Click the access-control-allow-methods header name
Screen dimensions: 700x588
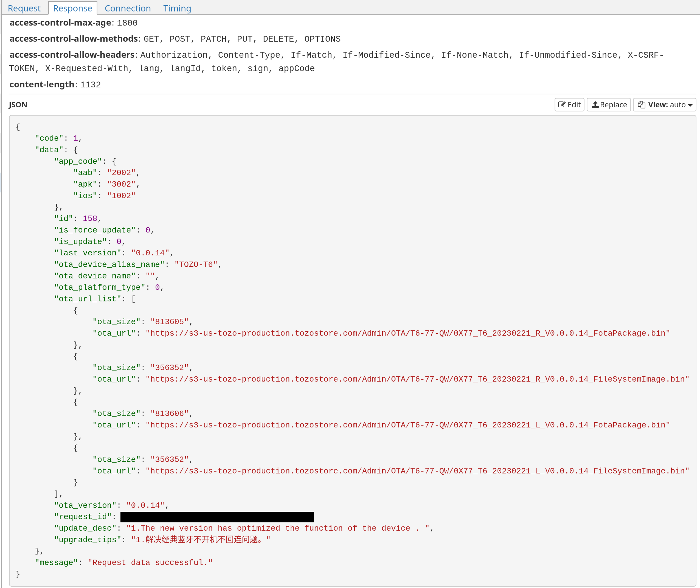tap(74, 39)
